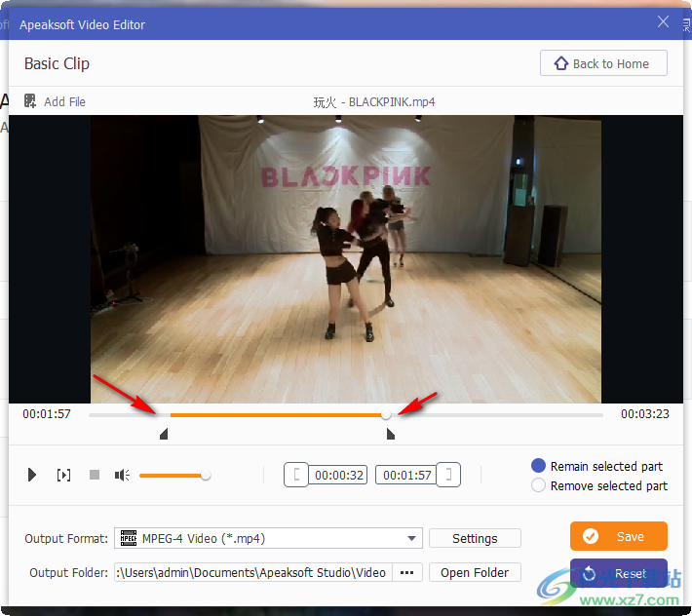Set start point with left bracket button

pos(296,476)
